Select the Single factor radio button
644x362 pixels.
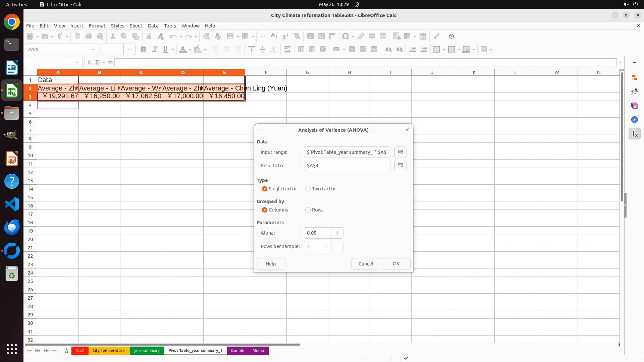tap(265, 189)
